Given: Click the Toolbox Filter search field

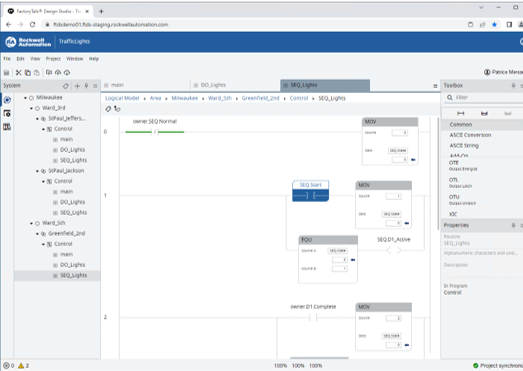Looking at the screenshot, I should (x=484, y=97).
